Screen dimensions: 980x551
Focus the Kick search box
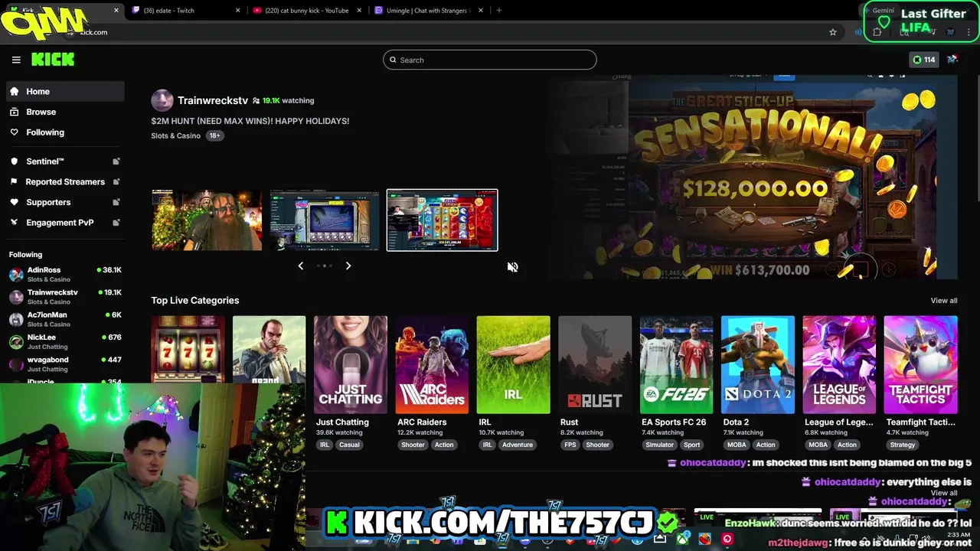click(490, 60)
